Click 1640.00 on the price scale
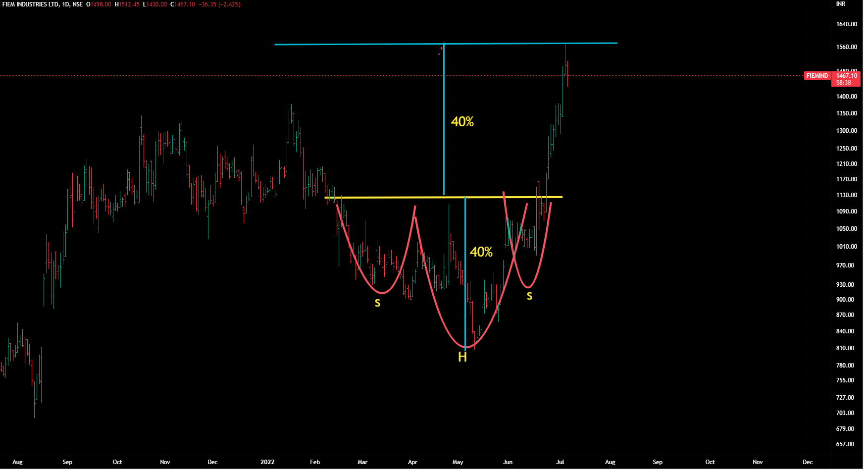 point(846,24)
